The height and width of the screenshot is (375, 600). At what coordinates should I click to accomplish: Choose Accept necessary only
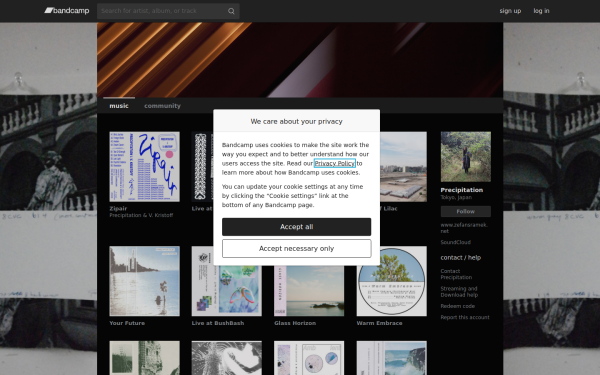(x=296, y=248)
